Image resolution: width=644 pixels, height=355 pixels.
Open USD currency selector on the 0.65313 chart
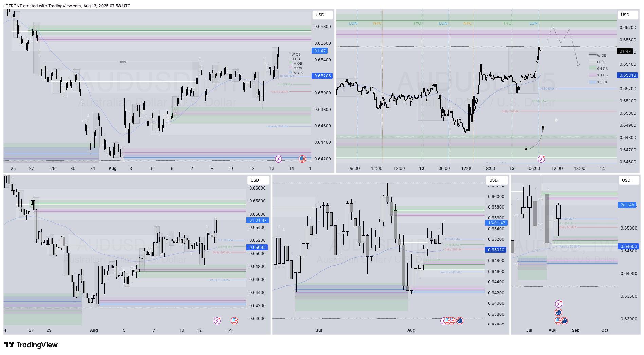627,15
